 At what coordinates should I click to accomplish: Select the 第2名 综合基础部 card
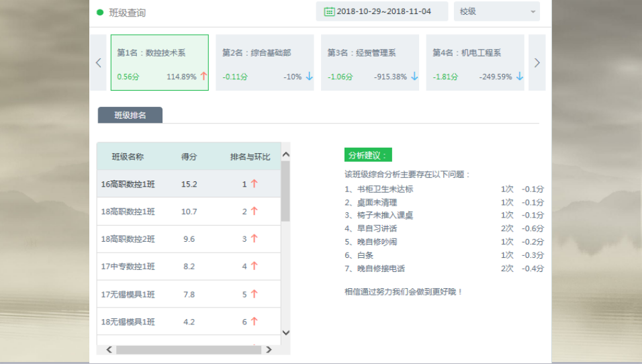265,62
